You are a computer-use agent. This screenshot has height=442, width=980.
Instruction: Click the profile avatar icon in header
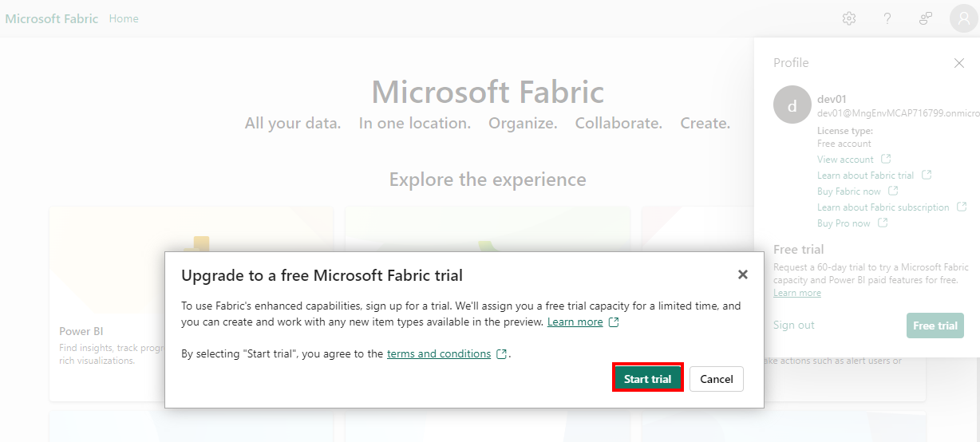963,18
